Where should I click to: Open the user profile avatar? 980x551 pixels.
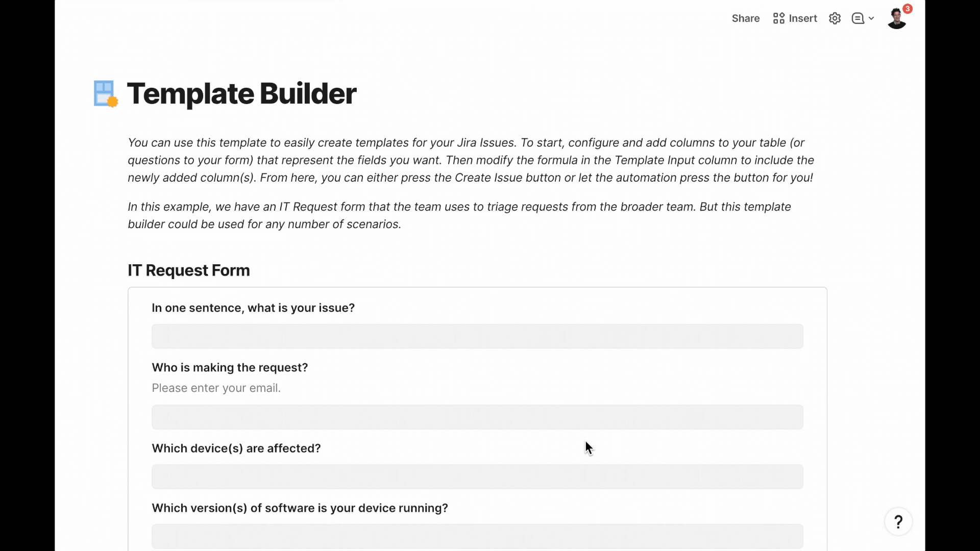click(896, 19)
